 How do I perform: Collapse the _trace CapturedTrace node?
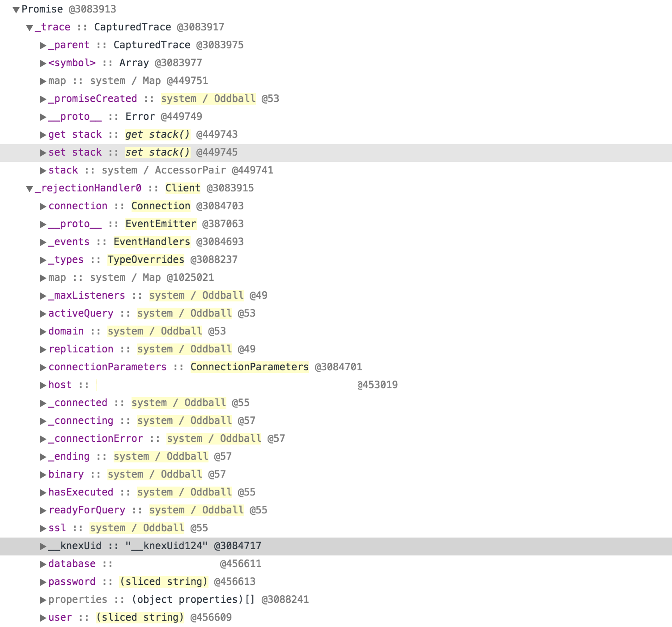29,27
